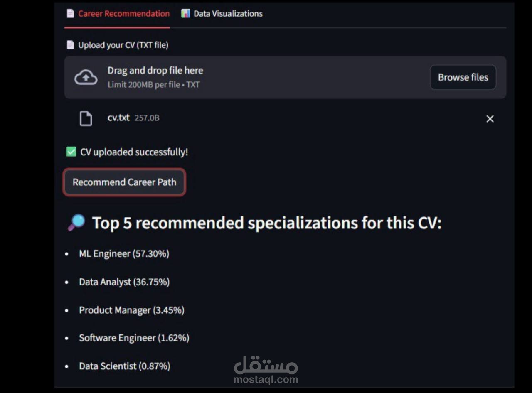This screenshot has height=393, width=532.
Task: Click the Top 5 recommended specializations heading
Action: pos(266,223)
